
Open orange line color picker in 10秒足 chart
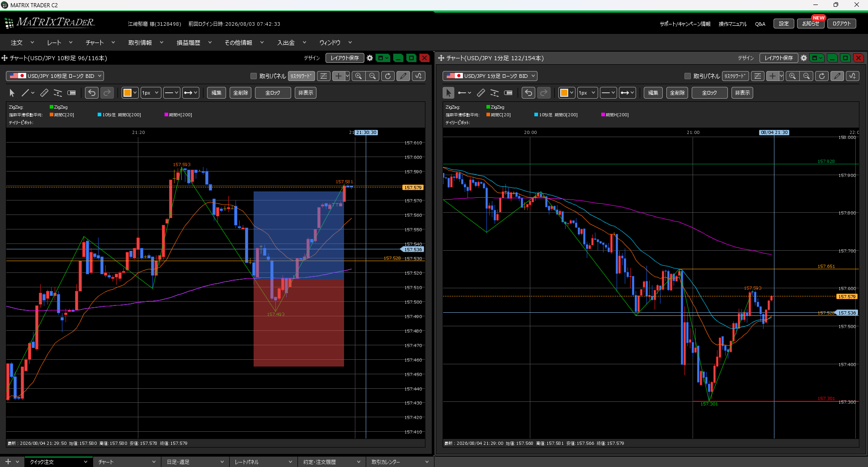click(130, 93)
